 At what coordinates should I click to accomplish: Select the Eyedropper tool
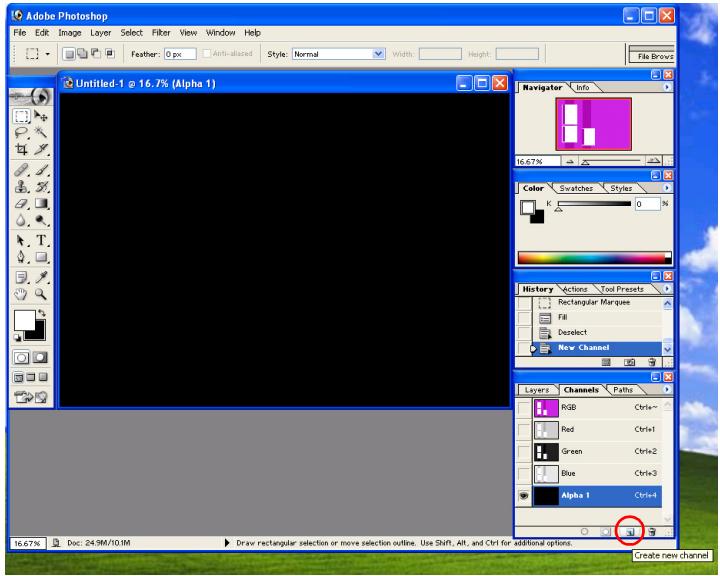point(41,277)
